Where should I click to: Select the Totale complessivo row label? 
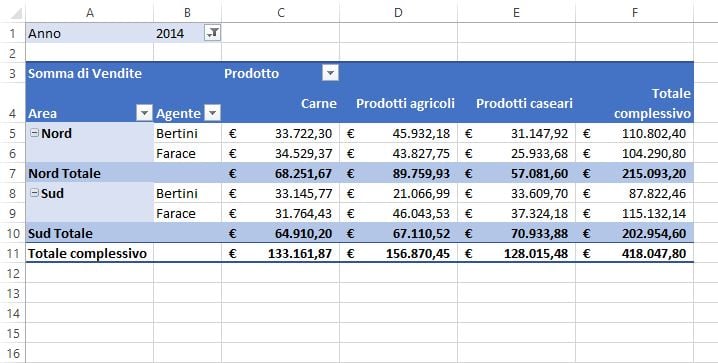point(87,254)
